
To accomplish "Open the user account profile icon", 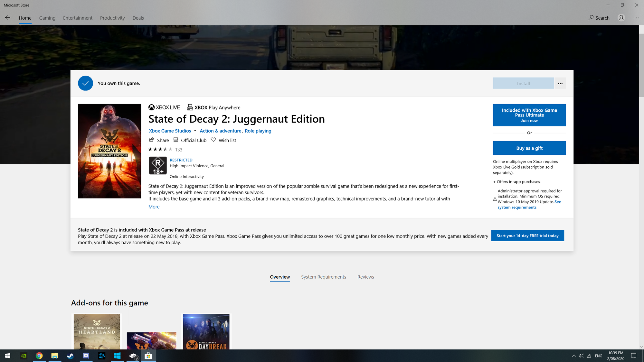I will pos(621,18).
